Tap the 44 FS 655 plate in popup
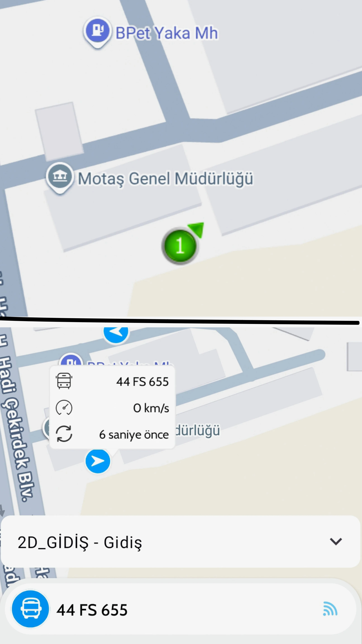 coord(142,382)
